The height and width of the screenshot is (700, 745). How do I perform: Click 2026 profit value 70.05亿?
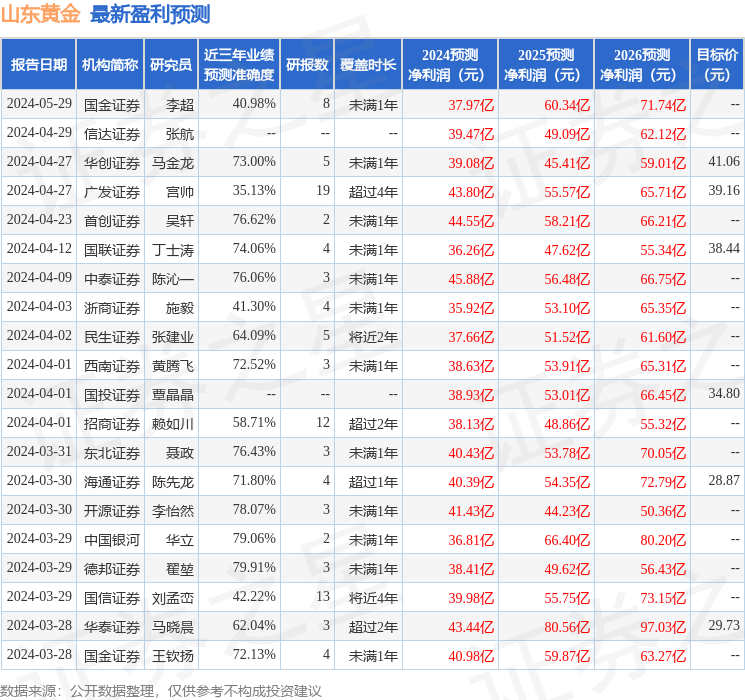pyautogui.click(x=663, y=453)
